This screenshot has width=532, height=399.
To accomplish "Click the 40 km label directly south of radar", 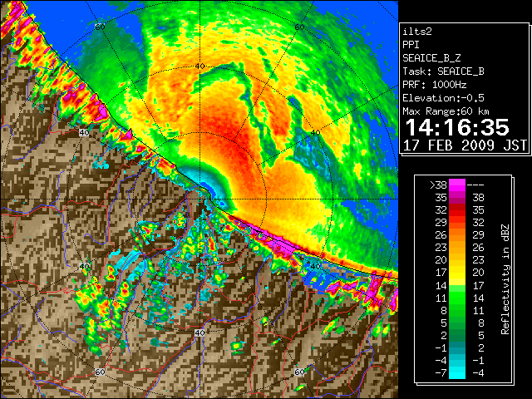I will click(x=199, y=332).
